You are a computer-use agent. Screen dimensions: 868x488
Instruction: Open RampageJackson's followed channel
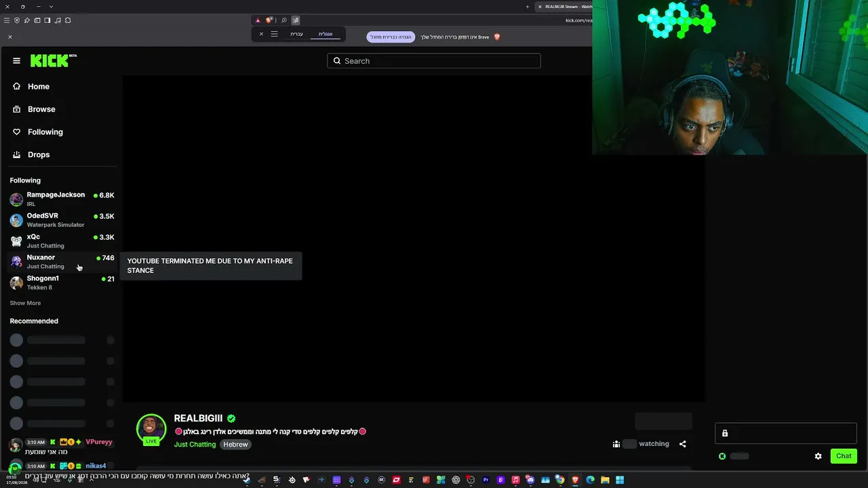tap(62, 199)
